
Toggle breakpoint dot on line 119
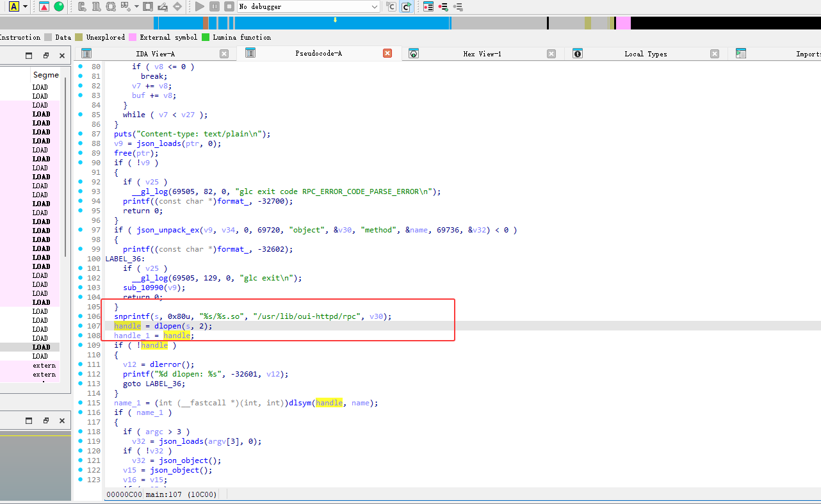(x=80, y=441)
